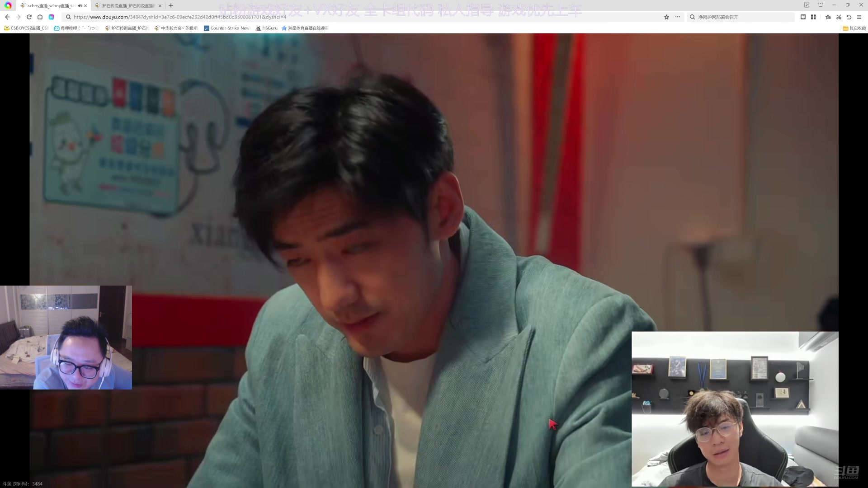Open a new browser tab
The height and width of the screenshot is (488, 868).
(x=171, y=5)
